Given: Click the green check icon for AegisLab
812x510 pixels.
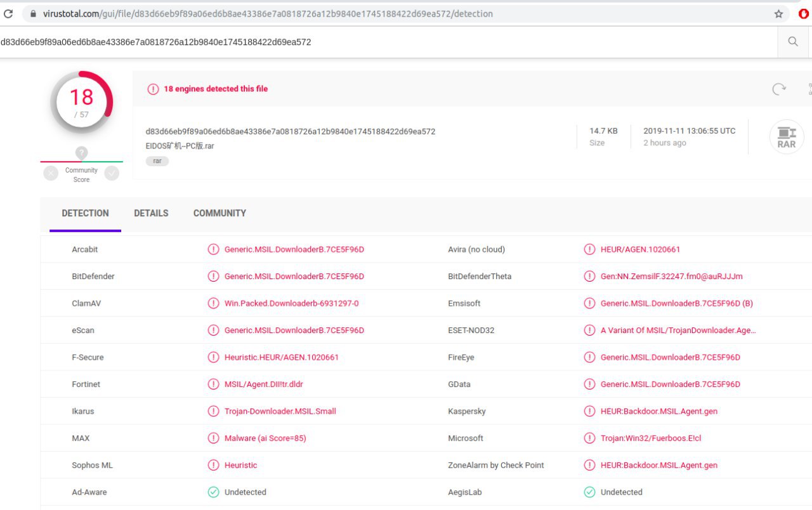Looking at the screenshot, I should [590, 492].
